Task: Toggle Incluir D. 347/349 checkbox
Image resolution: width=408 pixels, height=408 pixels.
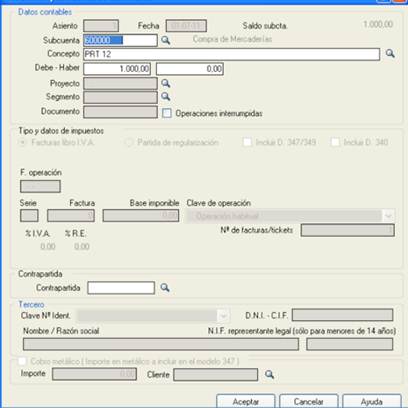Action: (x=247, y=142)
